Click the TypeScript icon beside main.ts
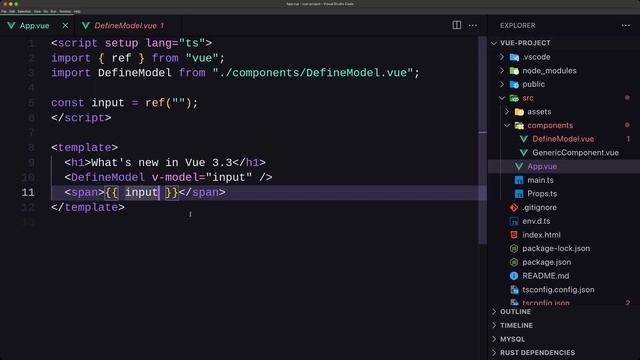Viewport: 640px width, 360px height. 519,180
